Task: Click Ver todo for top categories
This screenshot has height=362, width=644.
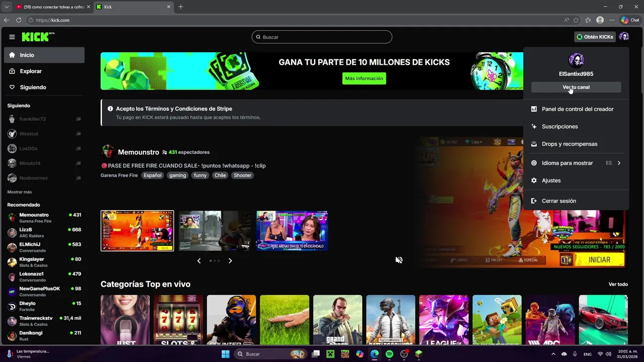Action: coord(618,284)
